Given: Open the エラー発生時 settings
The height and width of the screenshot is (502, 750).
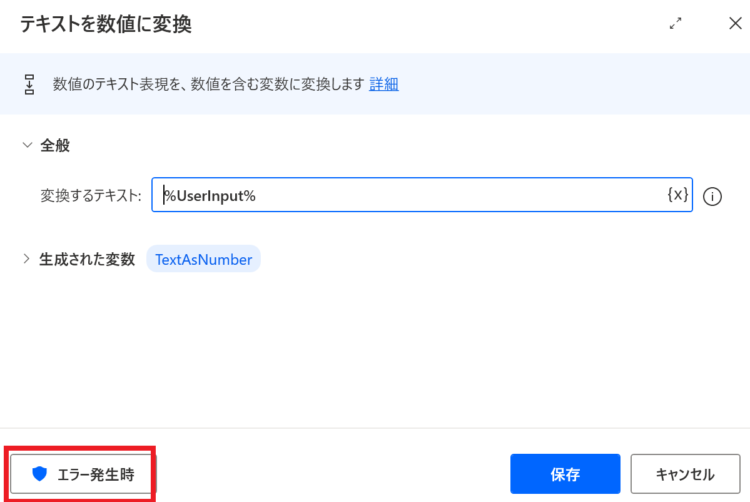Looking at the screenshot, I should (83, 474).
